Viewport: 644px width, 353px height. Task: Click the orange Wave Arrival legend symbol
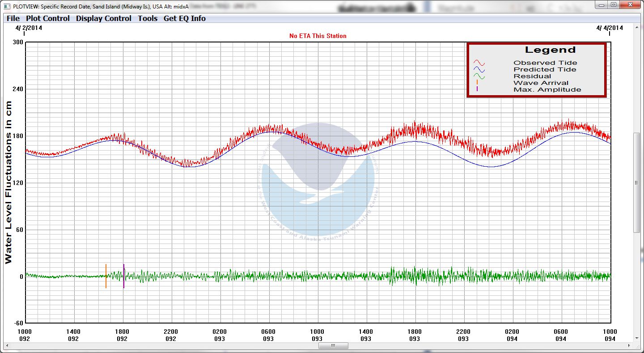coord(477,82)
